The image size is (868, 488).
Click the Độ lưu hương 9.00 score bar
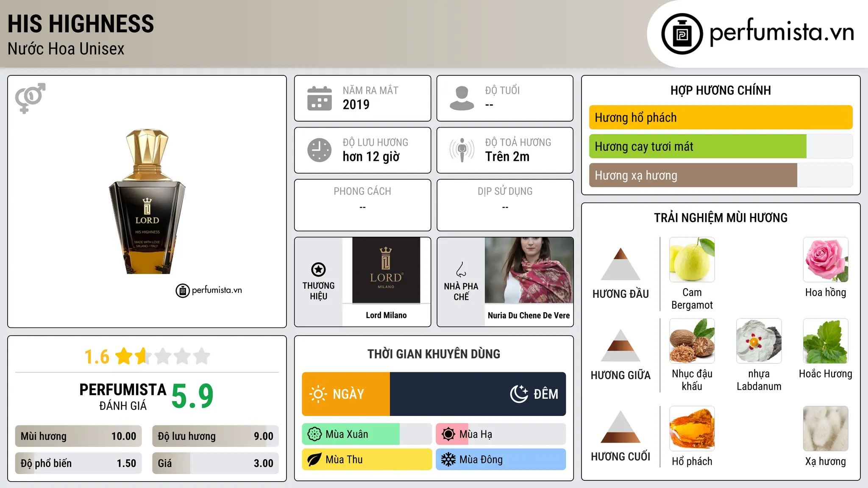pyautogui.click(x=216, y=436)
